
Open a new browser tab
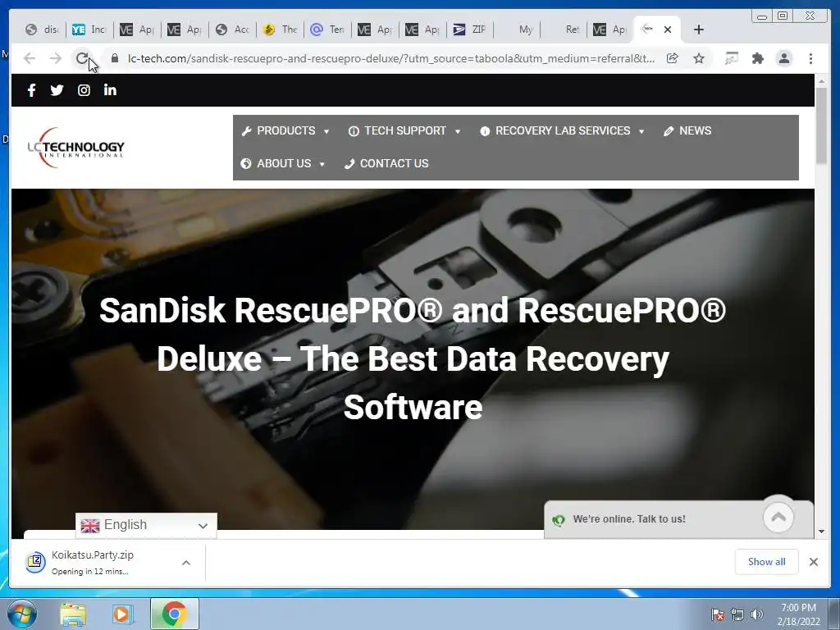[x=699, y=30]
